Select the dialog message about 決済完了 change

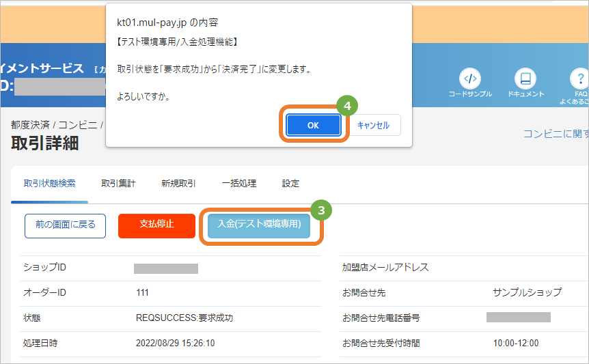(215, 69)
